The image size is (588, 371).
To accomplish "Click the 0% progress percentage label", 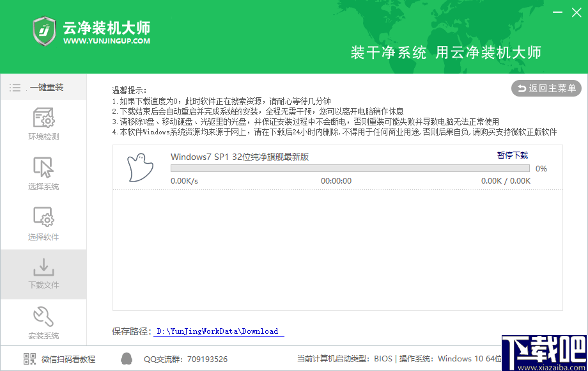I will 542,168.
